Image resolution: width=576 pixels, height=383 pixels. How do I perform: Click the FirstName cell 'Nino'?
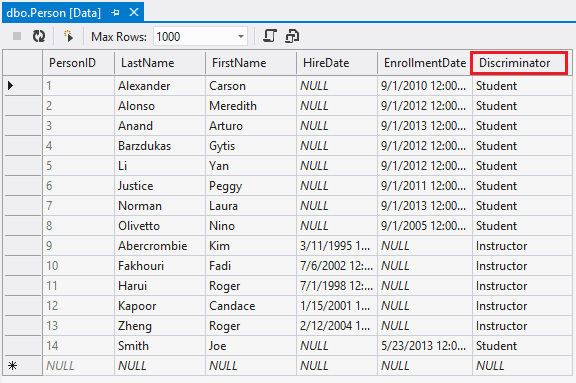coord(251,226)
